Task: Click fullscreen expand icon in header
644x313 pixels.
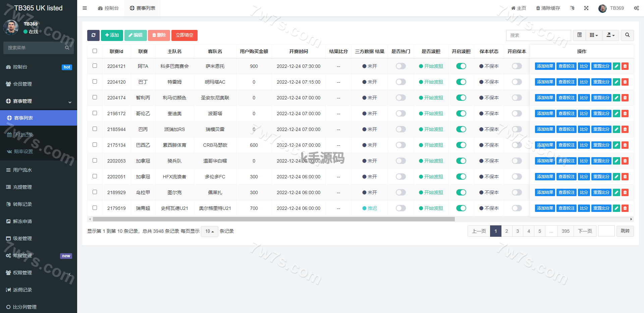Action: point(586,8)
